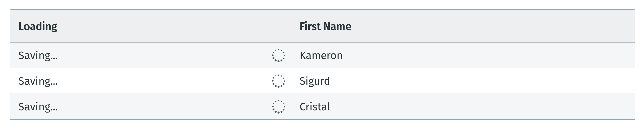The image size is (644, 139).
Task: Click the name text Cristal
Action: [315, 107]
